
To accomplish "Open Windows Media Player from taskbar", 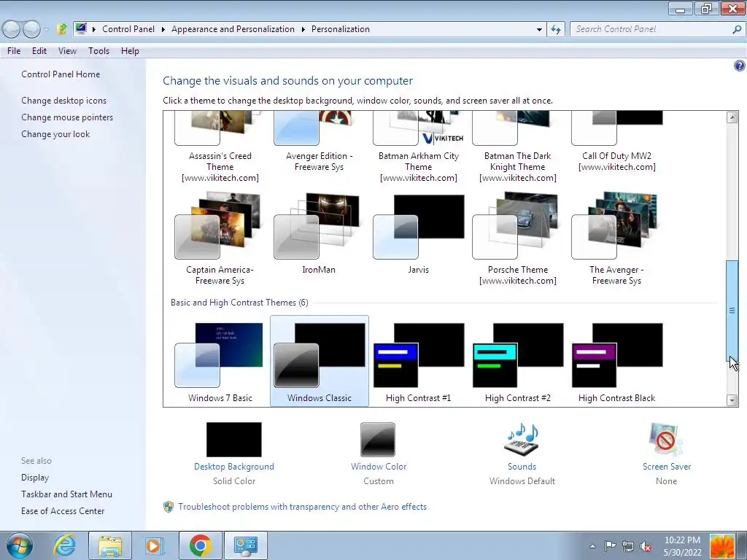I will click(x=154, y=545).
